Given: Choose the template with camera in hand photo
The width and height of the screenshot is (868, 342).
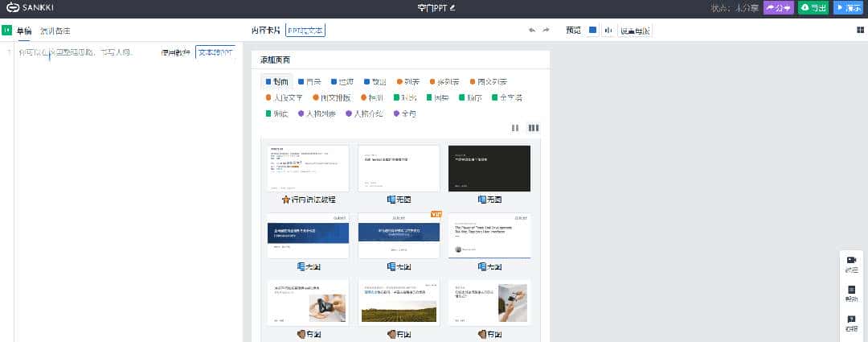Looking at the screenshot, I should [308, 303].
